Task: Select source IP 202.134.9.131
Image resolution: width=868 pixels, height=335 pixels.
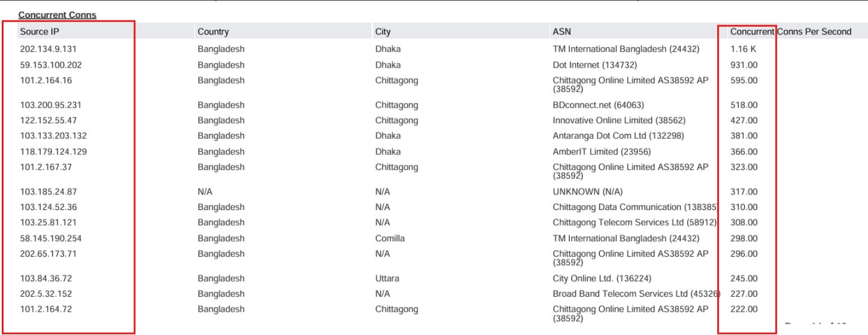Action: pos(48,49)
